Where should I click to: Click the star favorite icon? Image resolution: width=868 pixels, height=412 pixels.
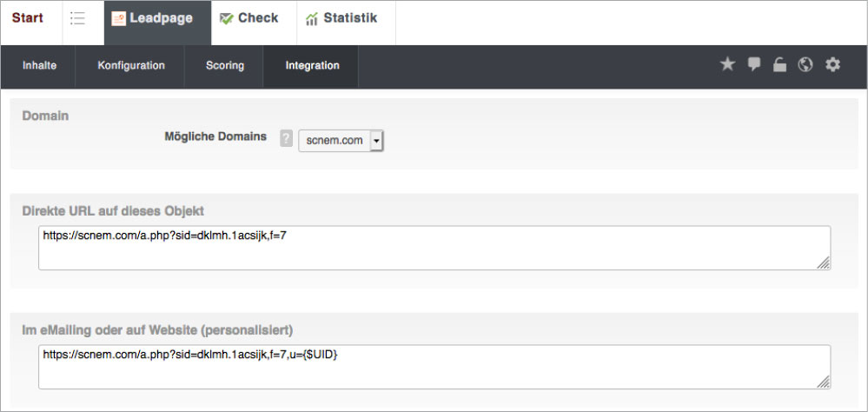[x=727, y=65]
